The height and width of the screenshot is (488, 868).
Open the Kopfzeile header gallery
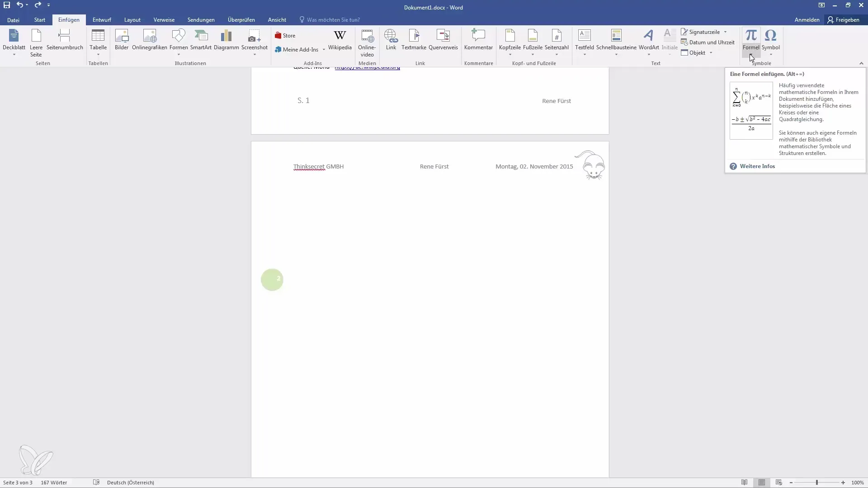[510, 42]
